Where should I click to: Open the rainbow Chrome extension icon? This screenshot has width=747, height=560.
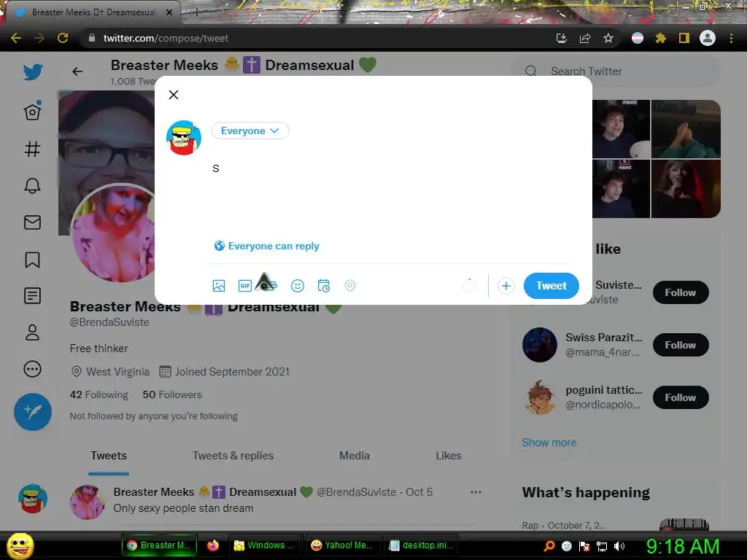click(638, 38)
